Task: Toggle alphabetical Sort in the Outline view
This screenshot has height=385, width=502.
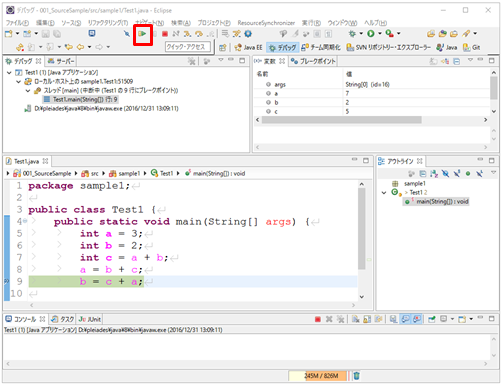Action: click(x=434, y=173)
